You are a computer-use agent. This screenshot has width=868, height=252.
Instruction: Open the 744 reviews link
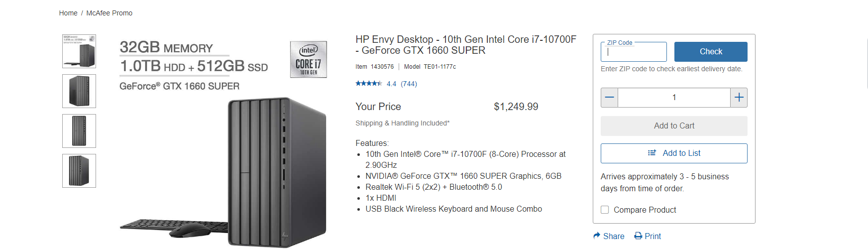(409, 84)
